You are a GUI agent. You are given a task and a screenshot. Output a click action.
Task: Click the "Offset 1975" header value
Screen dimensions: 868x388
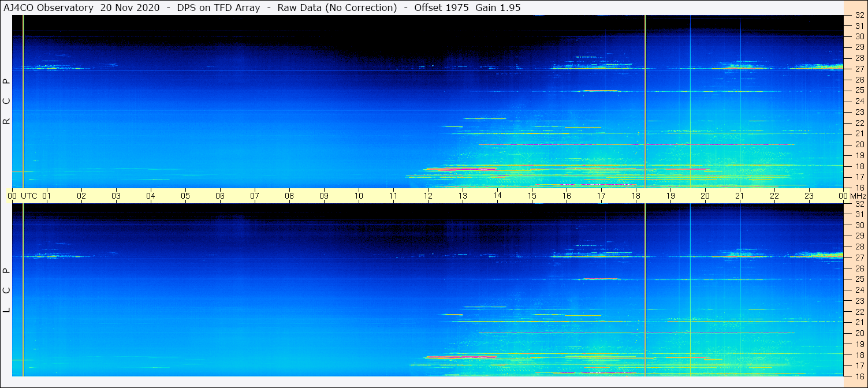pyautogui.click(x=441, y=8)
